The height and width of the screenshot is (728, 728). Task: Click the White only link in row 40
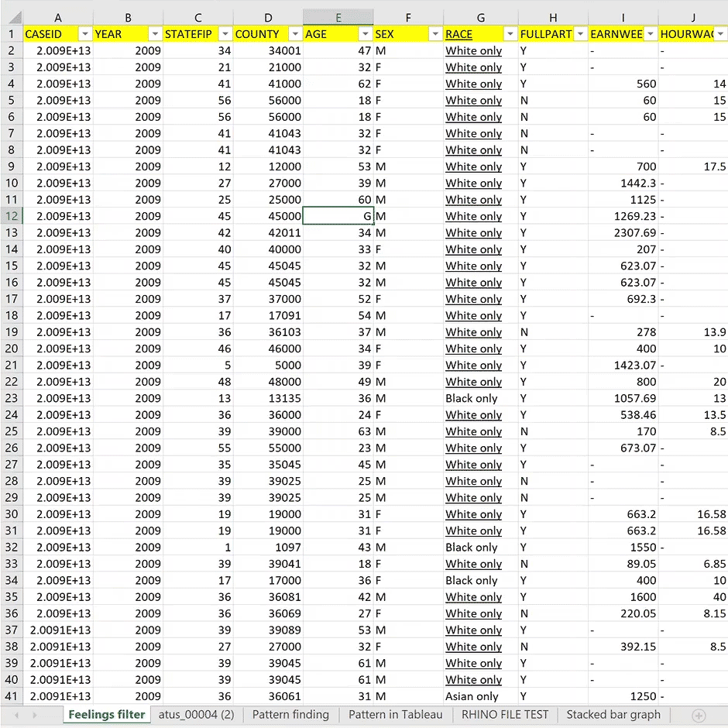(473, 679)
